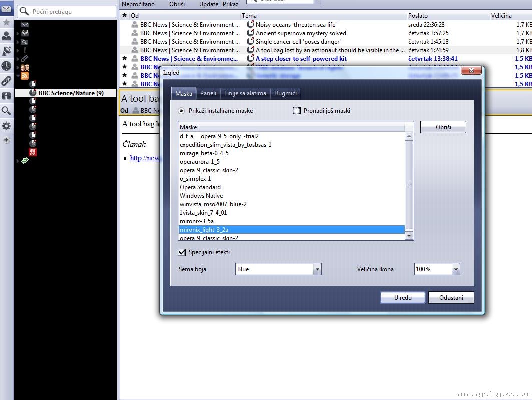
Task: Switch to the Dugmići tab
Action: click(285, 93)
